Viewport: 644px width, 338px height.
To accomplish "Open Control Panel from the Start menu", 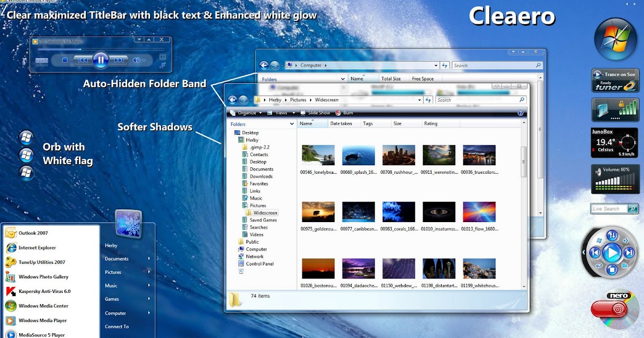I will pyautogui.click(x=259, y=263).
